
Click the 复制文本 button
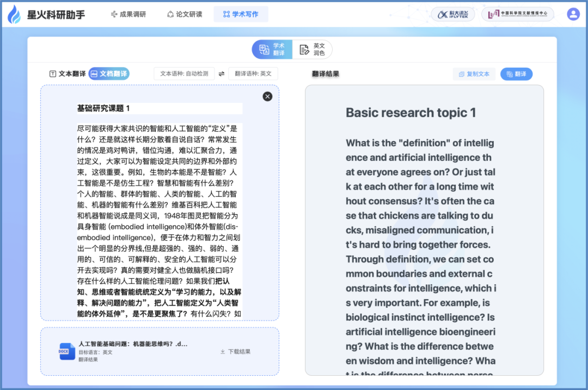[x=474, y=74]
